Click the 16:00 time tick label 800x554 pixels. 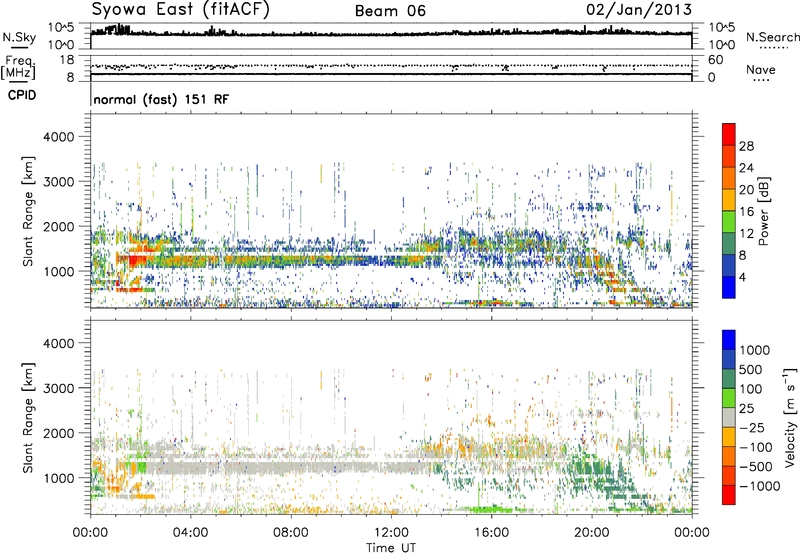(x=491, y=533)
